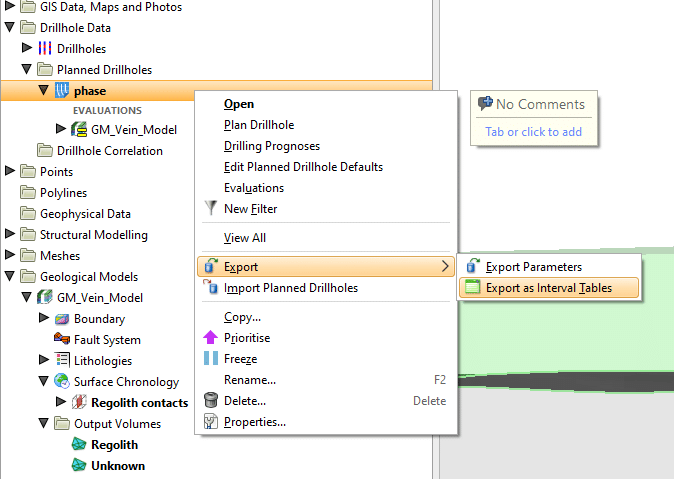Image resolution: width=674 pixels, height=479 pixels.
Task: Click the GM_Vein_Model evaluation icon under phase
Action: [x=79, y=129]
